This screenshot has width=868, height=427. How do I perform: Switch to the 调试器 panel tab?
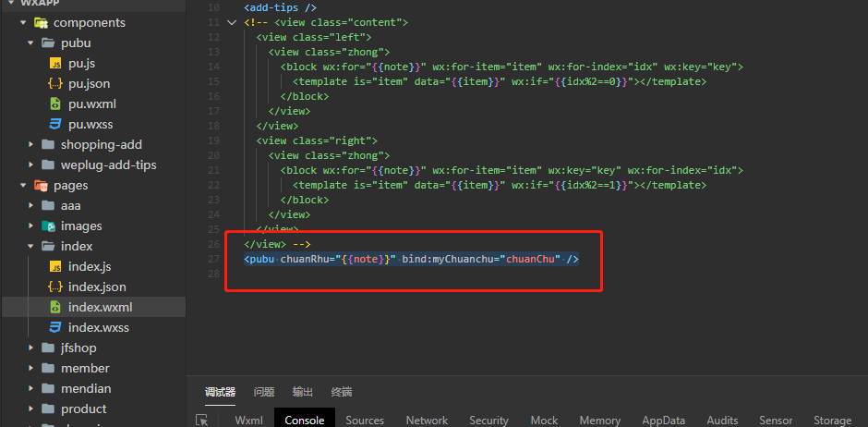(x=221, y=392)
